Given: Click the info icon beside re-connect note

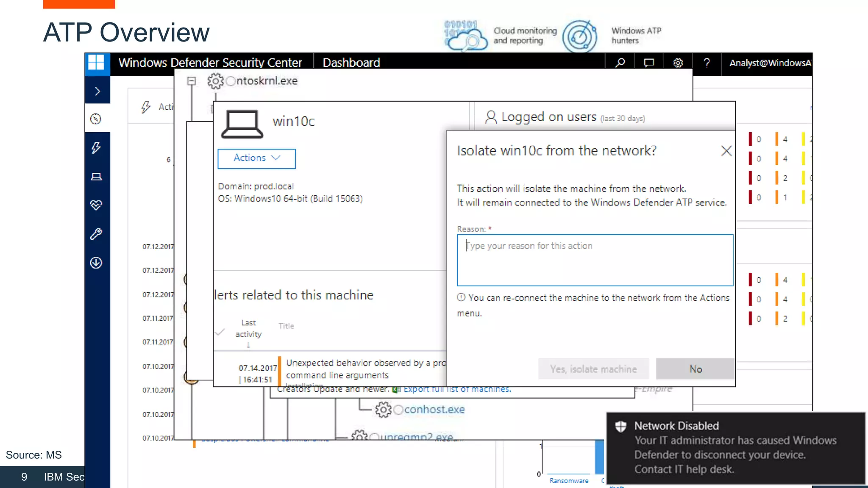Looking at the screenshot, I should (461, 297).
